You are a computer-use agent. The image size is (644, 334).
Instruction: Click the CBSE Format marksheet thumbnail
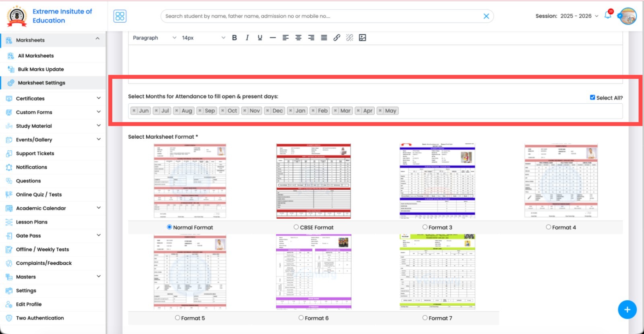tap(314, 181)
